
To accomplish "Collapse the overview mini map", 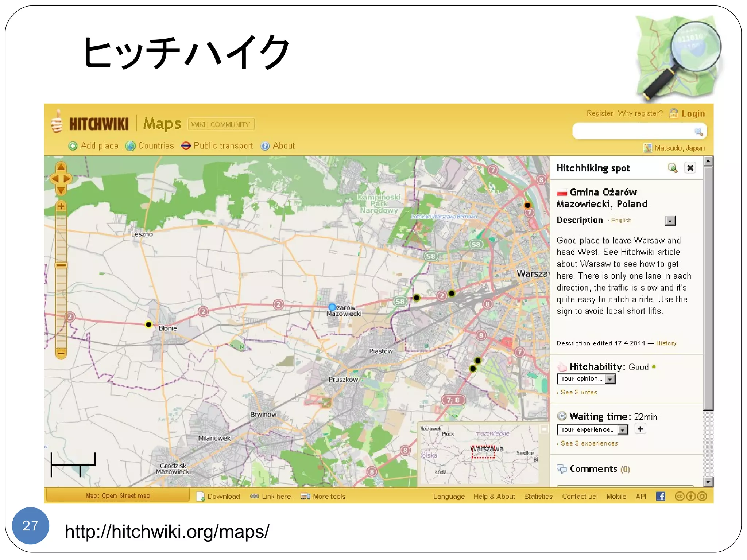I will pos(544,429).
